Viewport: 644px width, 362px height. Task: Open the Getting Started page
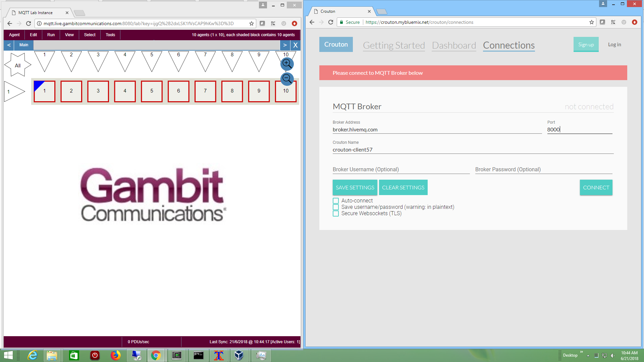(394, 45)
